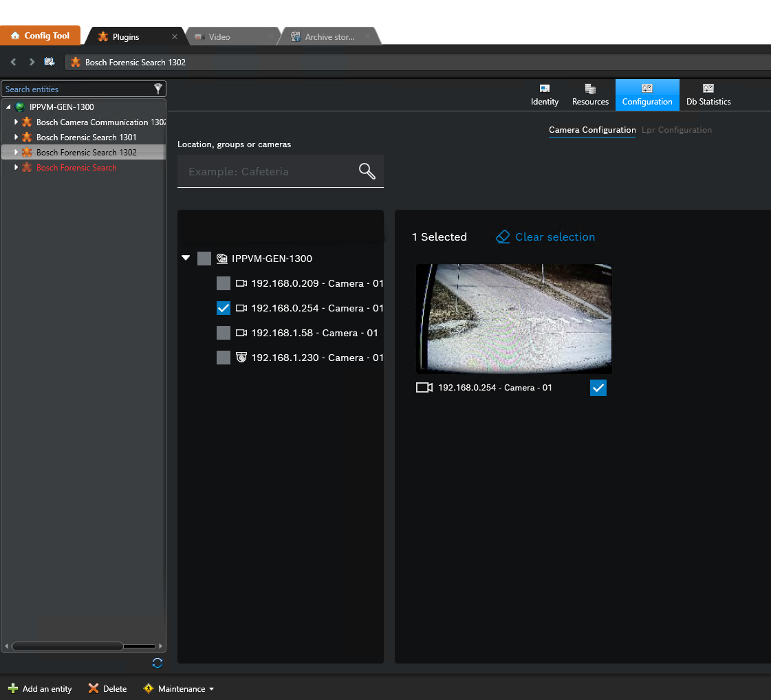This screenshot has width=771, height=700.
Task: Click the forward navigation arrow
Action: click(x=32, y=62)
